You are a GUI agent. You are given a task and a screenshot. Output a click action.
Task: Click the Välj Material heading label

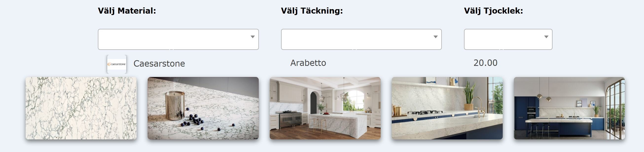[127, 11]
